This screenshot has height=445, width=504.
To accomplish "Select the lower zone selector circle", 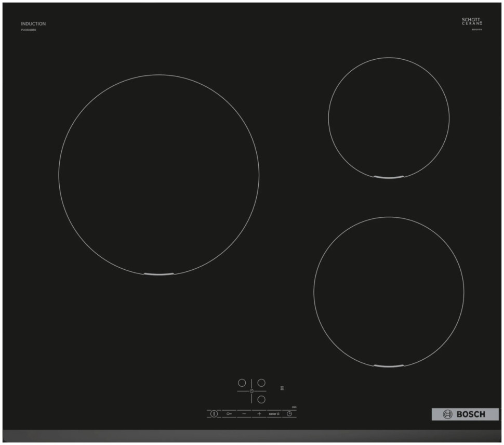I will [x=261, y=399].
